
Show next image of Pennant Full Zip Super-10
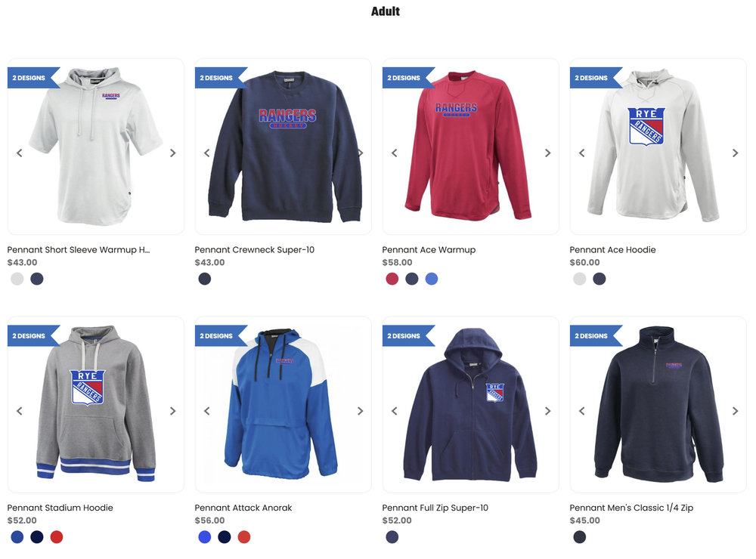tap(547, 411)
